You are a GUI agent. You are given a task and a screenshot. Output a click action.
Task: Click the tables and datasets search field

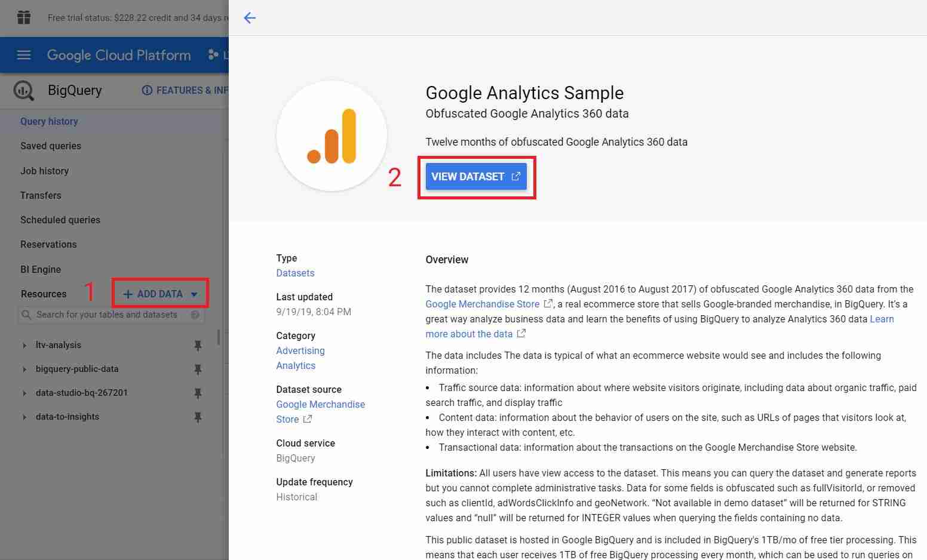111,315
